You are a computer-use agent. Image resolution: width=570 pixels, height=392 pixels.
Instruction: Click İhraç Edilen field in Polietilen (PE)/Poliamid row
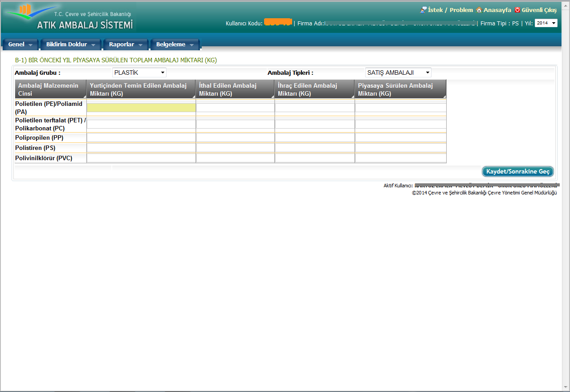click(x=315, y=108)
